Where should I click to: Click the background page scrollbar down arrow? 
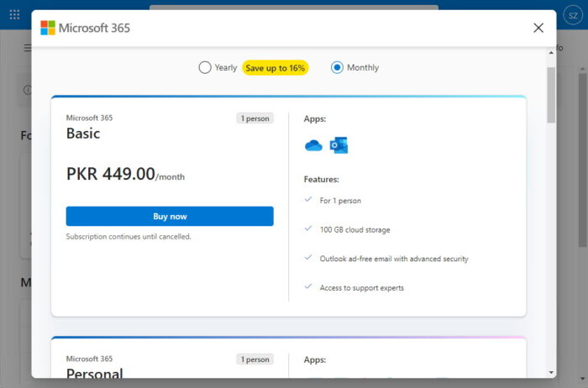pos(582,379)
